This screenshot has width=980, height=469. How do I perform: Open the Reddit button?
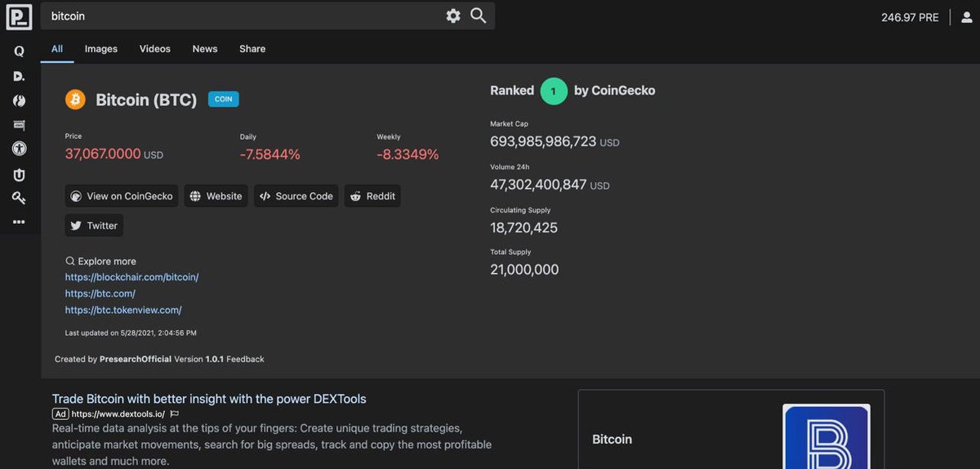click(372, 196)
